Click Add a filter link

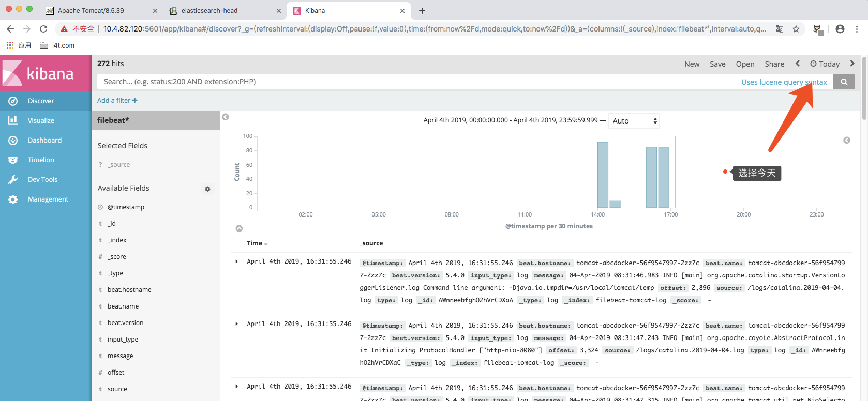point(117,101)
